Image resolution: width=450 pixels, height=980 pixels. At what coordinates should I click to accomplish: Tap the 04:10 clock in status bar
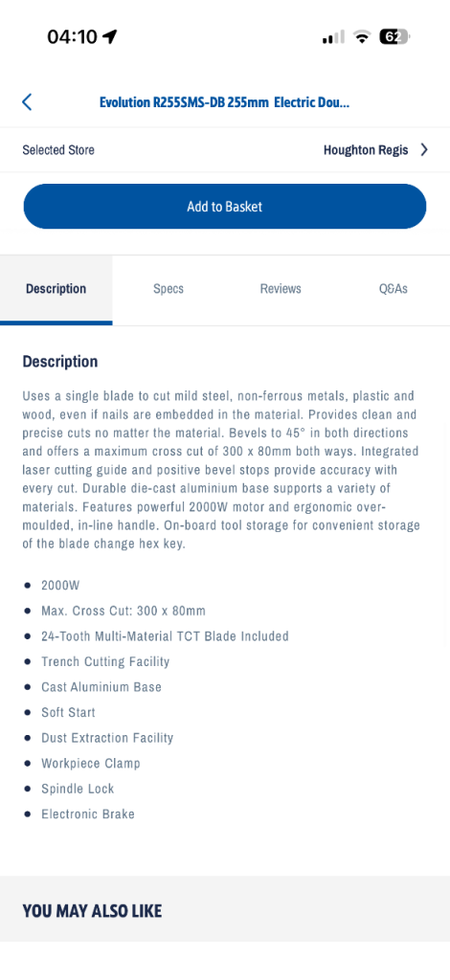73,37
